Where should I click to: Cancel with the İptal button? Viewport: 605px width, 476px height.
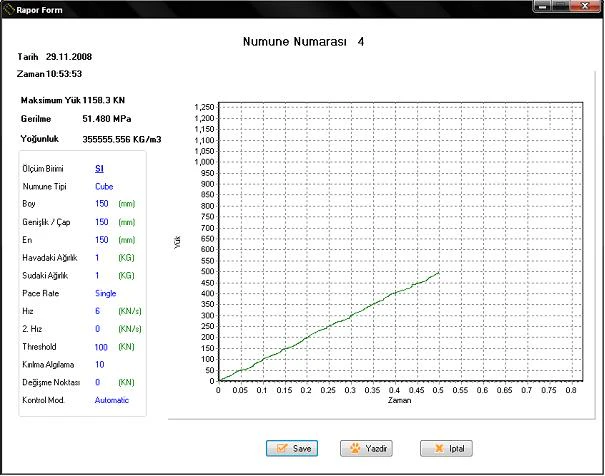pyautogui.click(x=446, y=449)
